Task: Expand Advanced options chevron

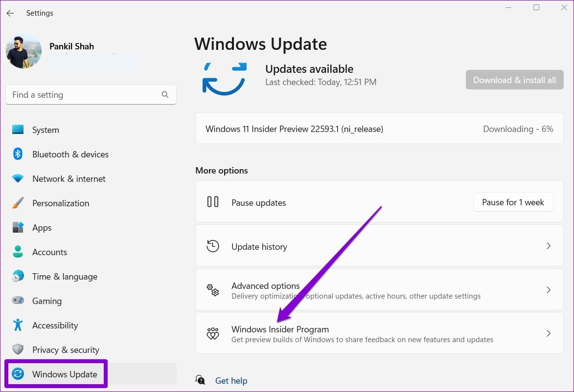Action: click(x=549, y=290)
